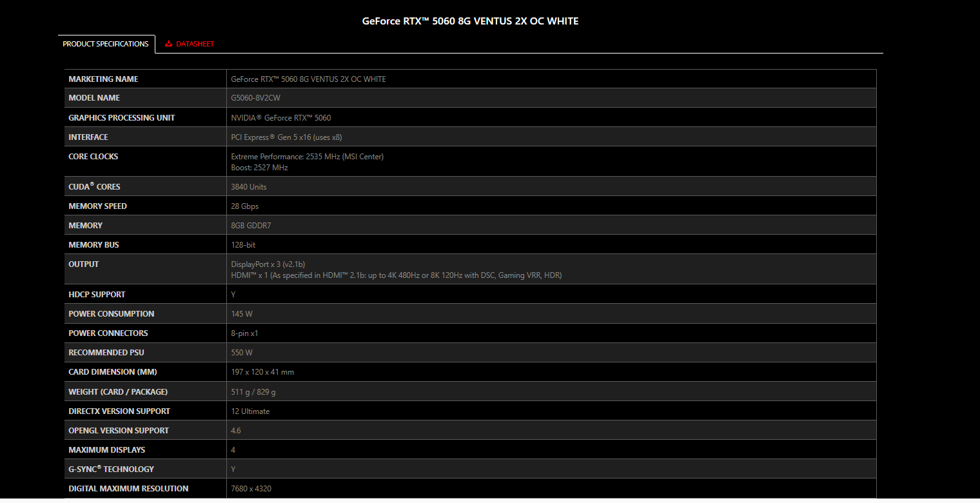Image resolution: width=980 pixels, height=503 pixels.
Task: Click the 28 Gbps memory speed value
Action: click(244, 206)
